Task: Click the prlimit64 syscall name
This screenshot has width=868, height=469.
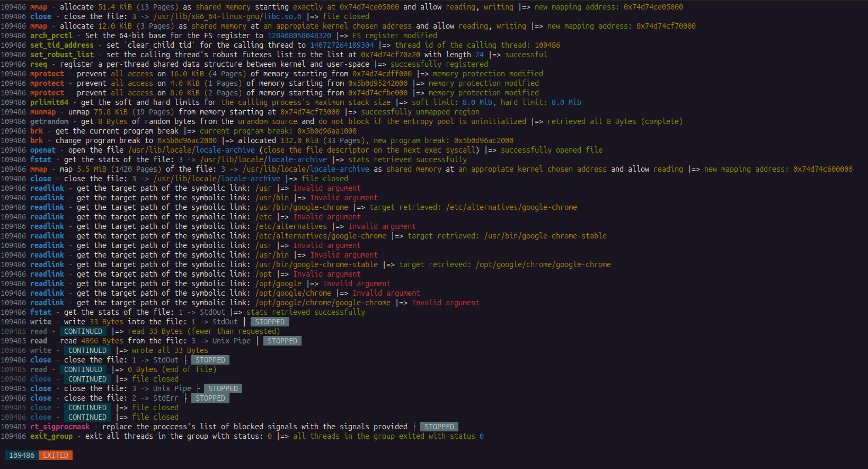Action: 49,102
